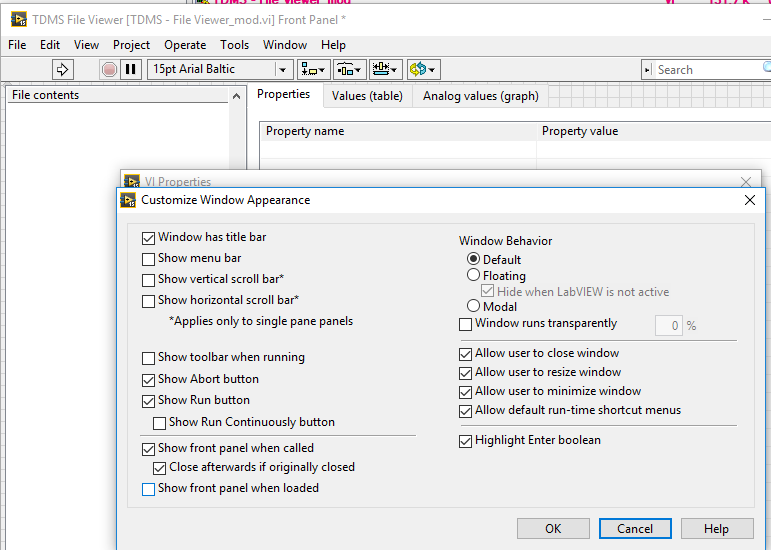The image size is (771, 550).
Task: Uncheck Allow default run-time shortcut menus
Action: (465, 411)
